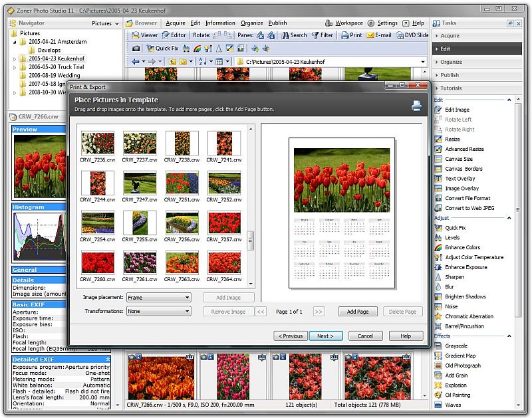Click the printer icon in the dialog header

[x=416, y=105]
